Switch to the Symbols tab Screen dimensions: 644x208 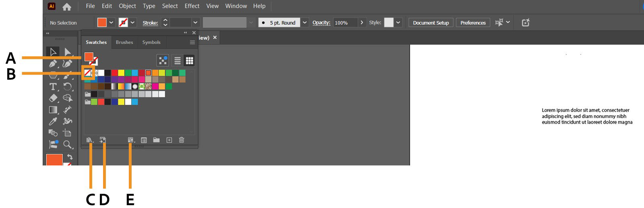pyautogui.click(x=151, y=42)
